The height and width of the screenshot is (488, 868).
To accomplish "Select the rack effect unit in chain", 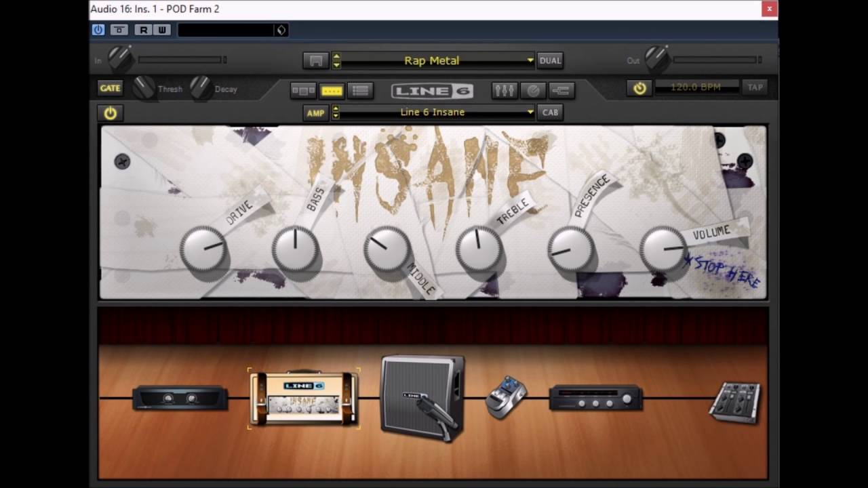I will [596, 398].
